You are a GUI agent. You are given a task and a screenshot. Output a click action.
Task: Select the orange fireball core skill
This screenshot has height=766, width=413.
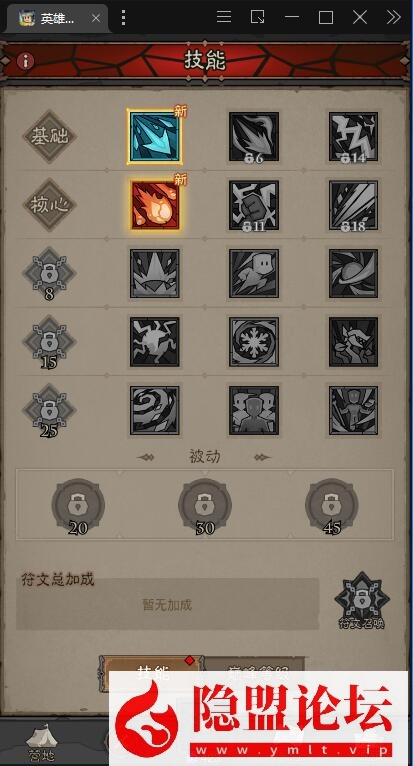click(x=154, y=205)
